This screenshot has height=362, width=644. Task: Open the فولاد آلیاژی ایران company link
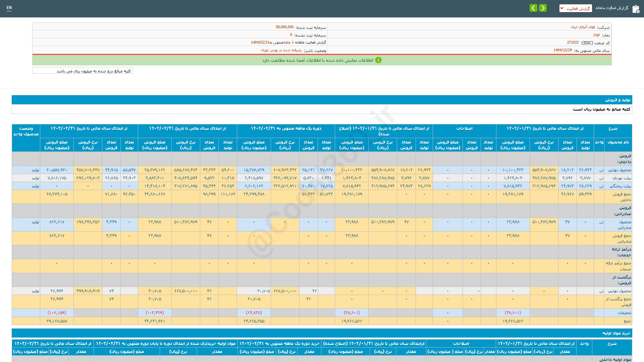(x=583, y=27)
